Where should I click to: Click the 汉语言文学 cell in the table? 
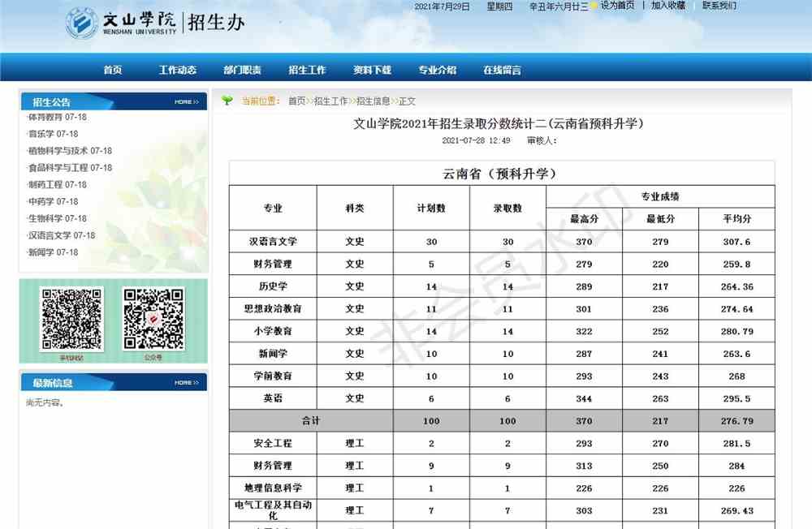click(x=273, y=242)
